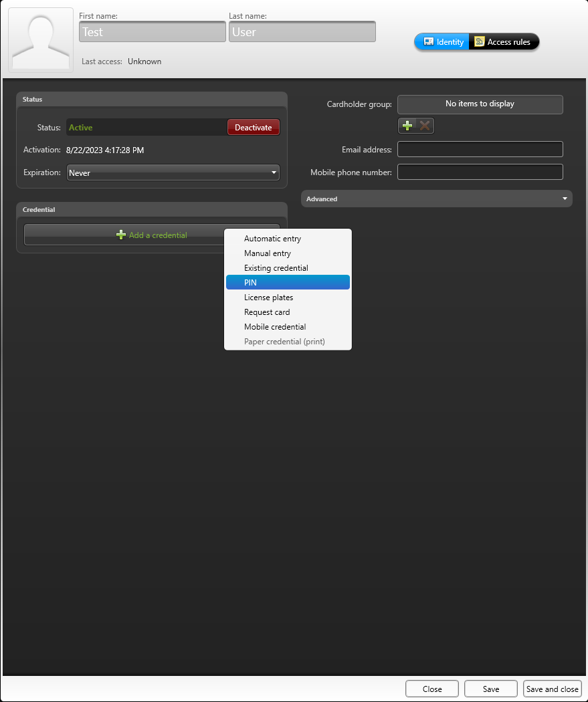Open the Expiration dropdown

173,172
